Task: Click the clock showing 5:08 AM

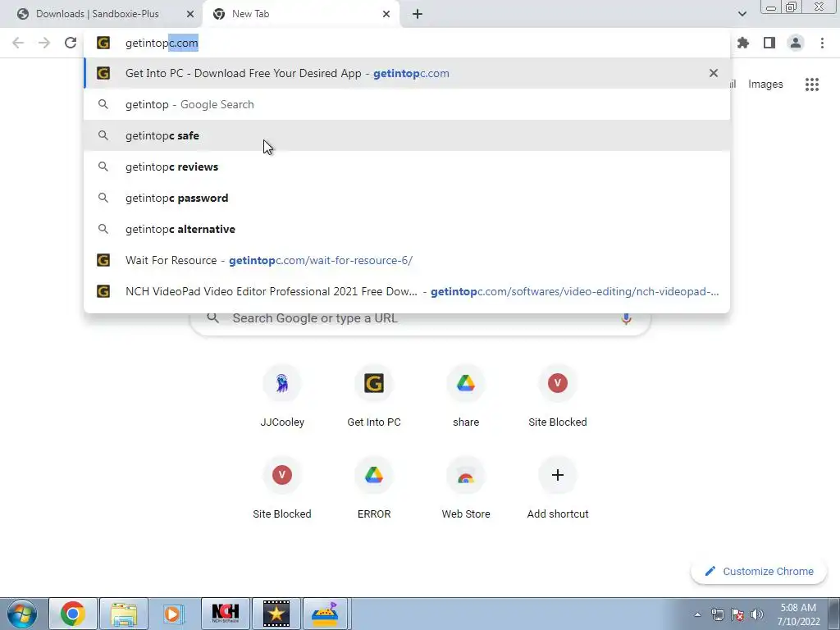Action: click(x=798, y=614)
